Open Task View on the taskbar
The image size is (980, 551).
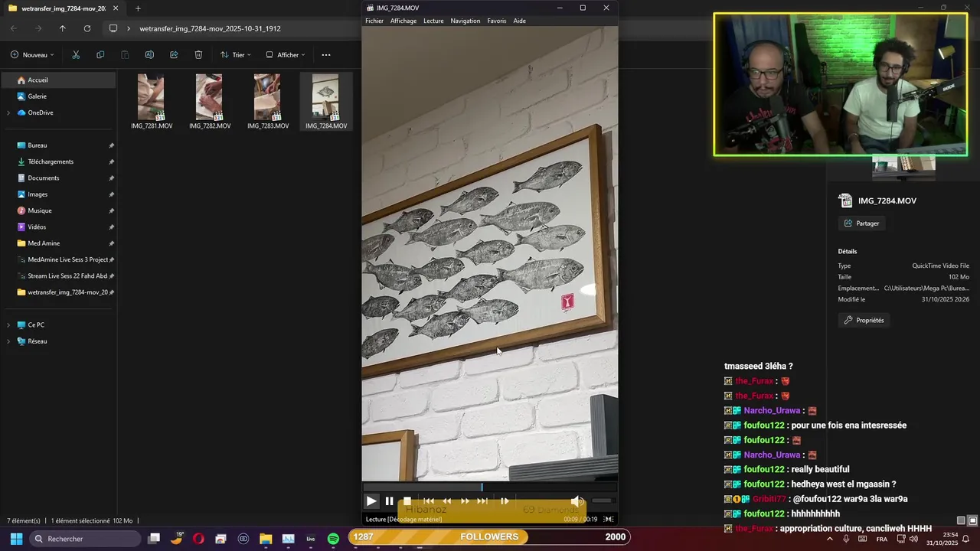154,539
